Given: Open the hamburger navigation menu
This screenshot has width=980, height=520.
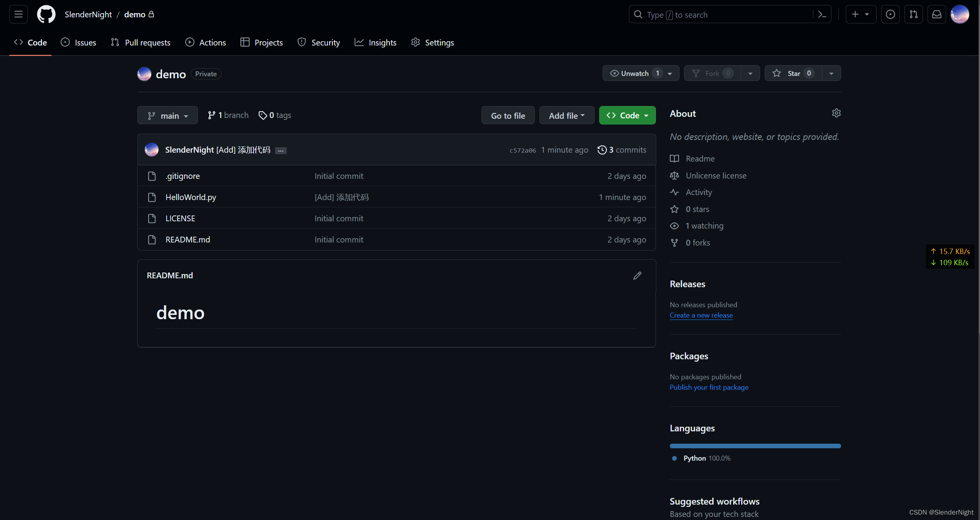Looking at the screenshot, I should pyautogui.click(x=18, y=15).
